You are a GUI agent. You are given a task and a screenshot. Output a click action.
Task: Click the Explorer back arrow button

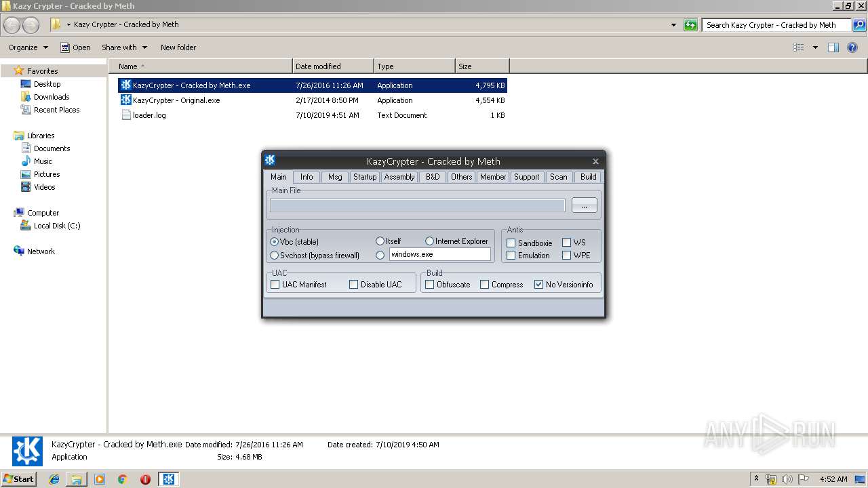coord(12,25)
